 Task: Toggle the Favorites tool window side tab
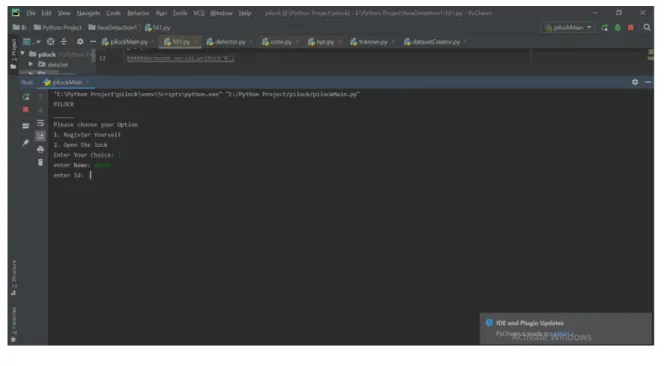tap(14, 324)
